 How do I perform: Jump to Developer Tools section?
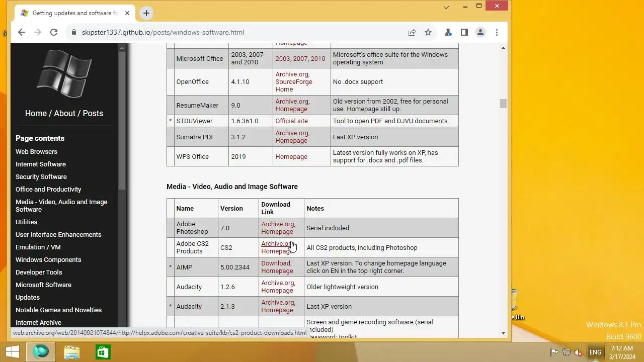(39, 272)
